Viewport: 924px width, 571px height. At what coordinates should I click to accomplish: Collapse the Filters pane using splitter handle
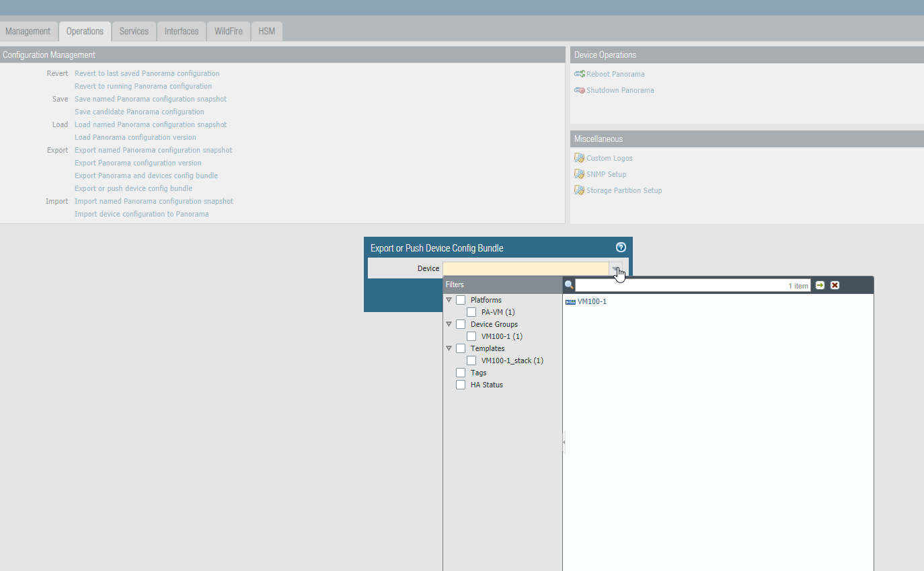click(x=564, y=442)
